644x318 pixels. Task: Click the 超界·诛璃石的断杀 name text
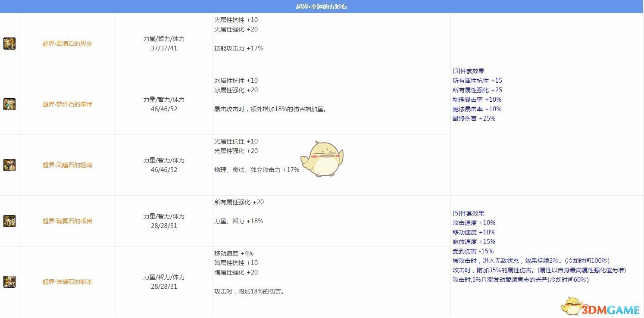67,282
